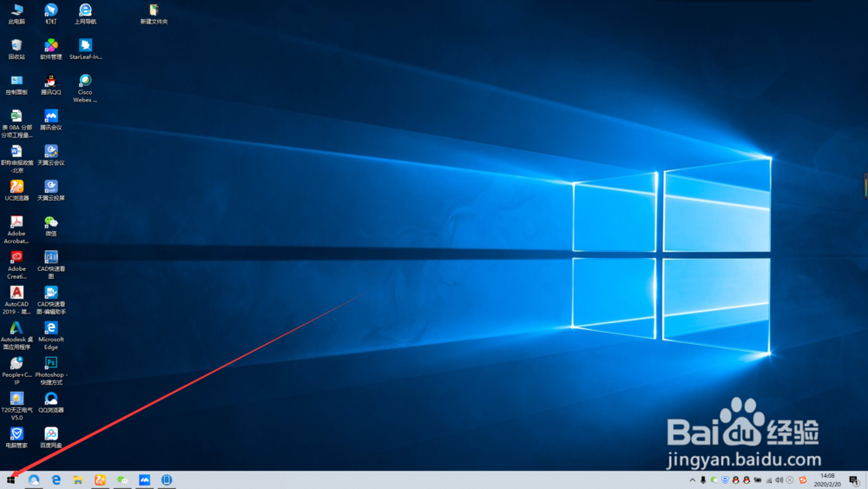Image resolution: width=868 pixels, height=489 pixels.
Task: Select the 百度网盘 desktop shortcut
Action: tap(51, 439)
